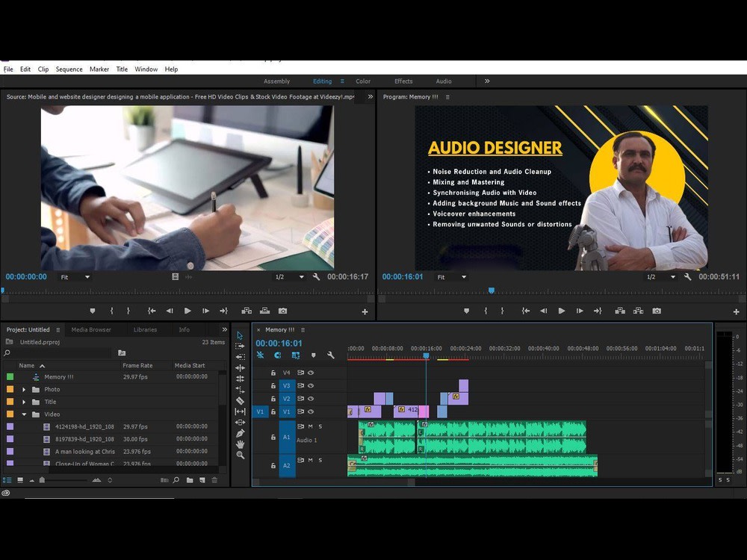Click Insert button in Source monitor
Viewport: 747px width, 560px height.
[247, 311]
